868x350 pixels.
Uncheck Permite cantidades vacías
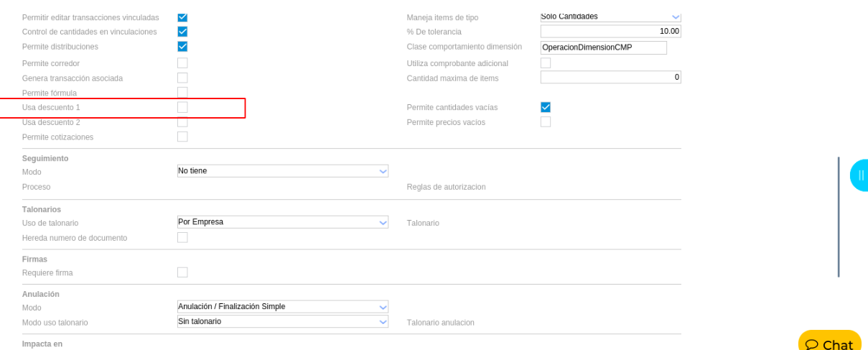546,107
